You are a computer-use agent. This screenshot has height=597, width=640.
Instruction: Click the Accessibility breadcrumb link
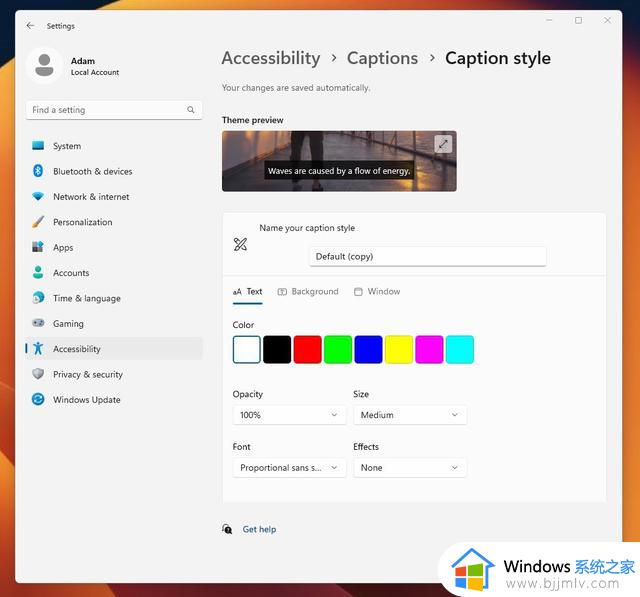click(271, 58)
